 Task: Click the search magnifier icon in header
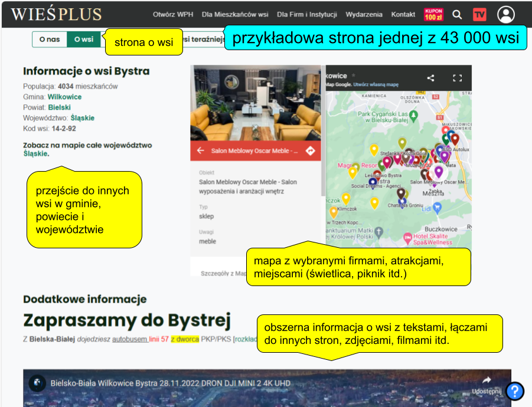(457, 14)
